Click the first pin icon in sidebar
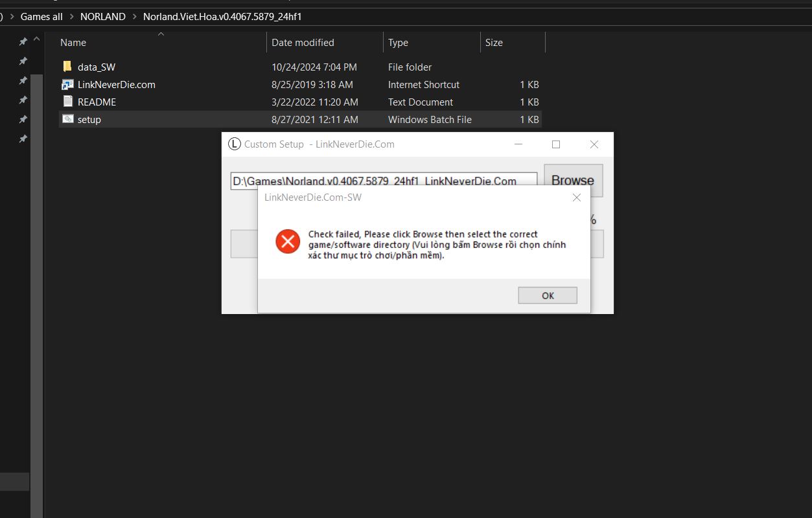This screenshot has height=518, width=812. tap(23, 41)
